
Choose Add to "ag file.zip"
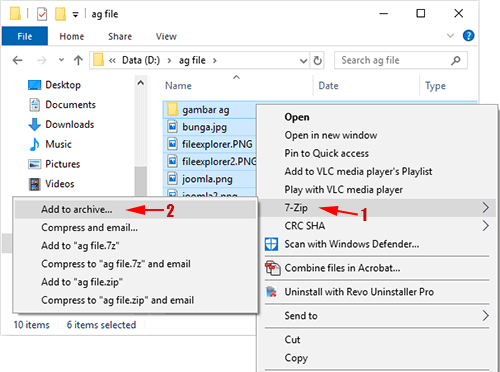(x=135, y=282)
